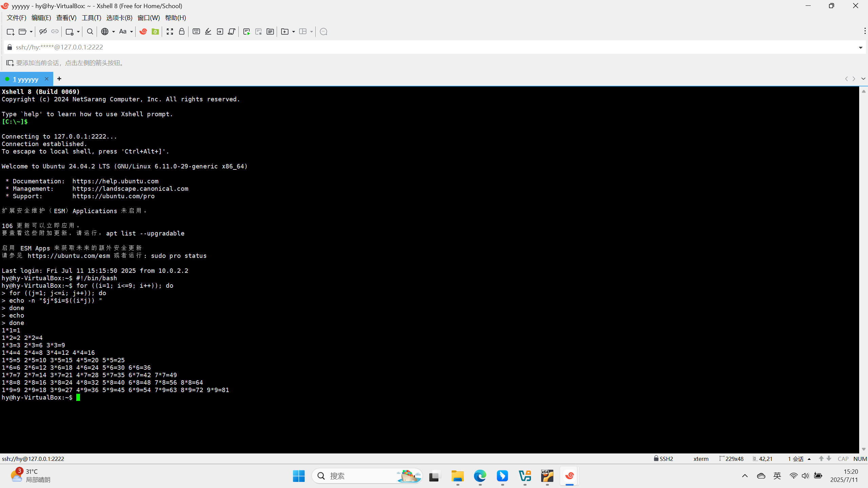The image size is (868, 488).
Task: Open Microsoft Edge from the taskbar
Action: [480, 476]
